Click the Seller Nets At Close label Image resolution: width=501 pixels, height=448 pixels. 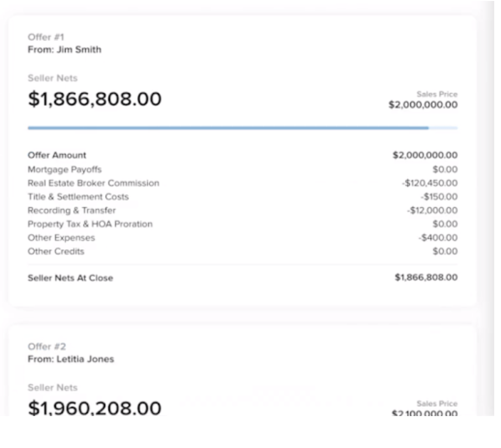click(x=70, y=278)
